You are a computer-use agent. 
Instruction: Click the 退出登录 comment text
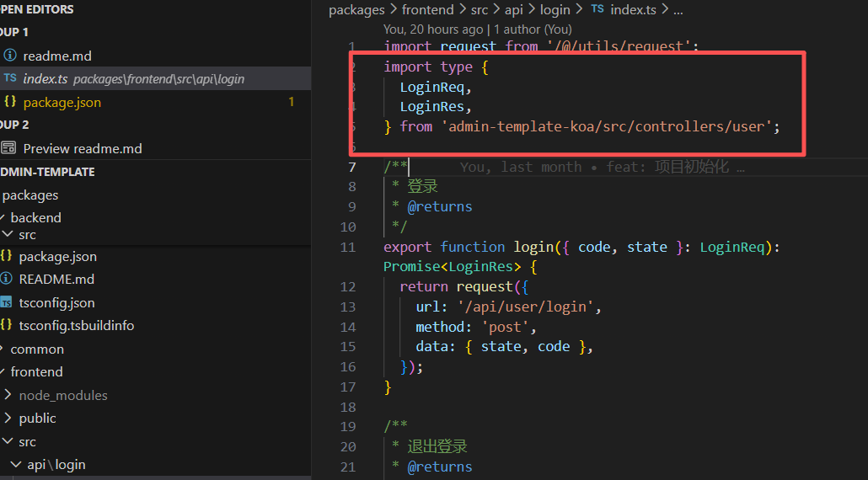pos(437,446)
